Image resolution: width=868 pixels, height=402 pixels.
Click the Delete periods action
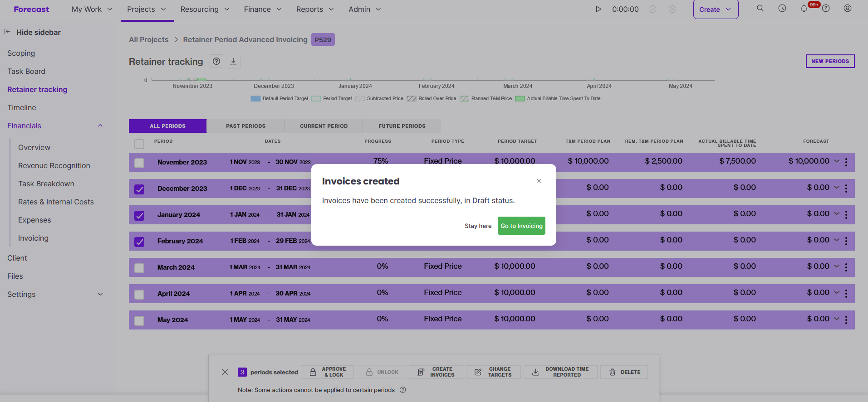(x=624, y=372)
